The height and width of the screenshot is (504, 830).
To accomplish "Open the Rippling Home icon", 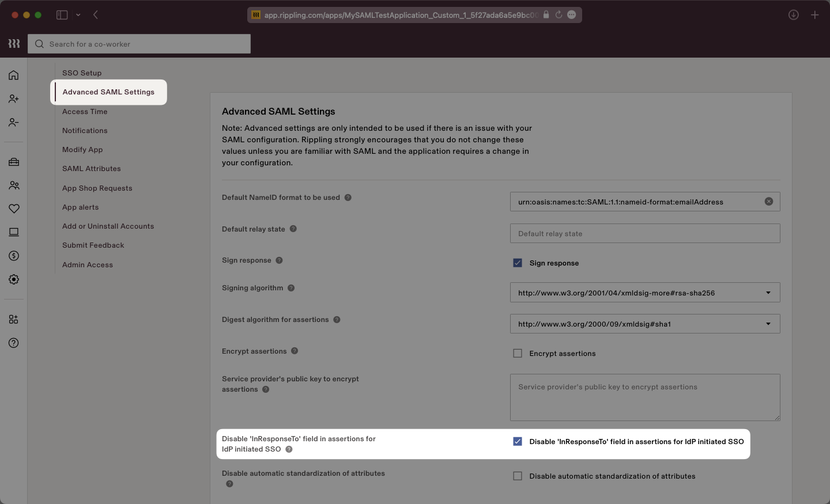I will coord(13,75).
